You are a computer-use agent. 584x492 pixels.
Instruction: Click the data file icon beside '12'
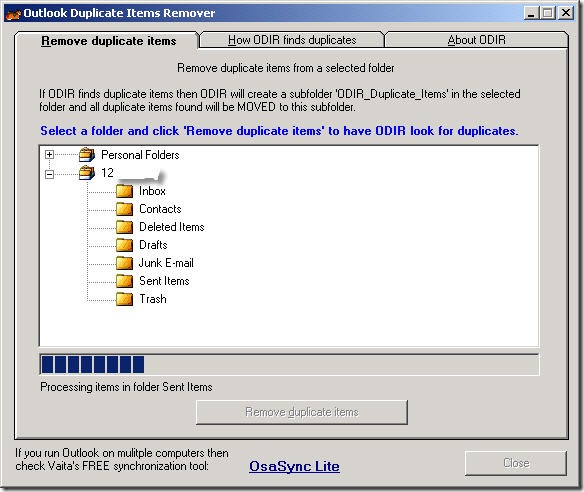87,173
